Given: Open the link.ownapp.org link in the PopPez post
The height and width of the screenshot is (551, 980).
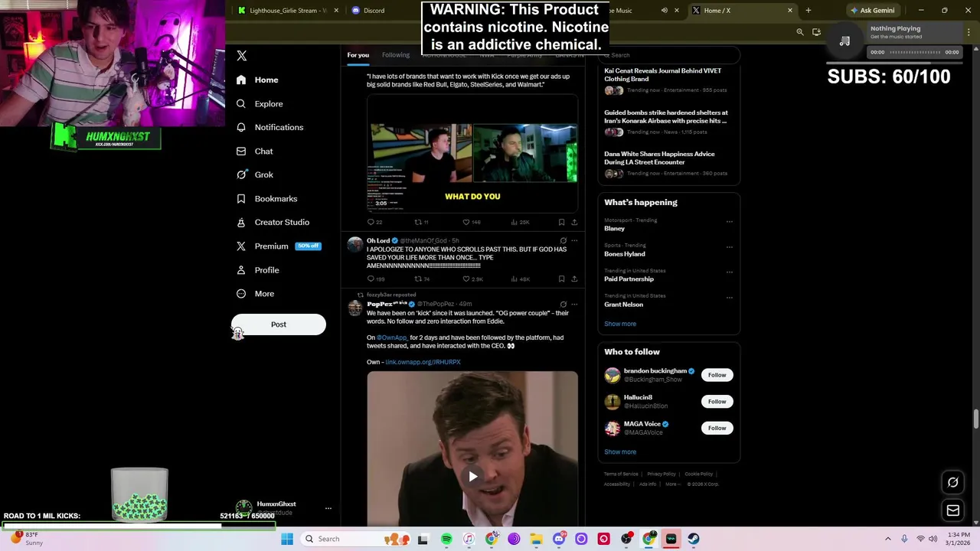Looking at the screenshot, I should pos(423,362).
